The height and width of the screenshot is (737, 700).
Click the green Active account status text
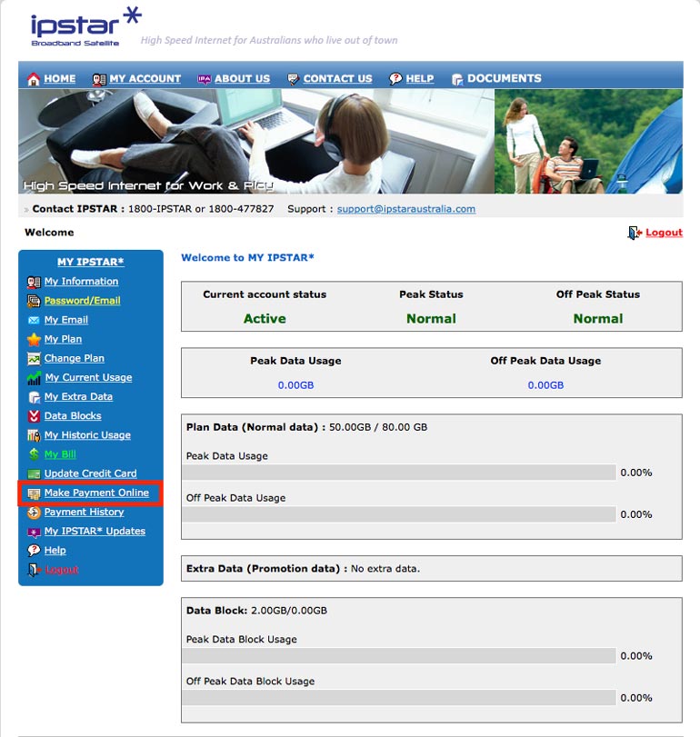coord(265,319)
